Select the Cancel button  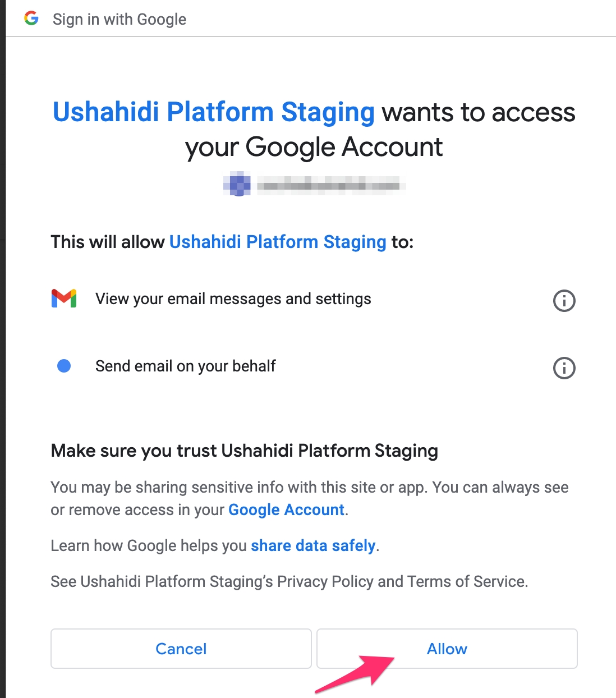[x=181, y=649]
